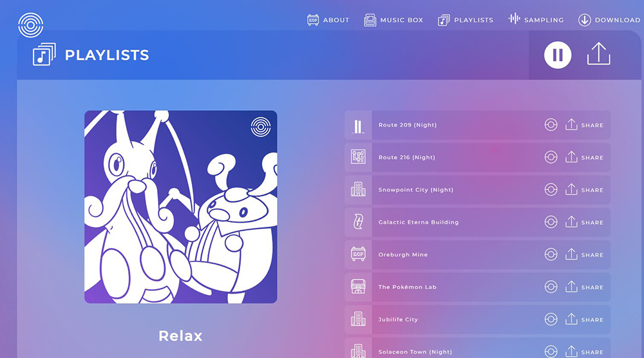This screenshot has height=358, width=644.
Task: Click the Galactic Eterna Building track icon
Action: click(358, 222)
